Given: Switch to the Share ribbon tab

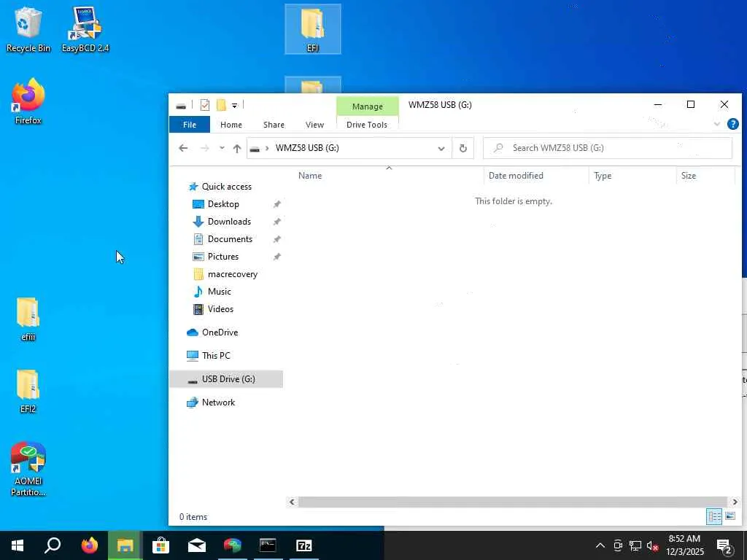Looking at the screenshot, I should pos(274,125).
